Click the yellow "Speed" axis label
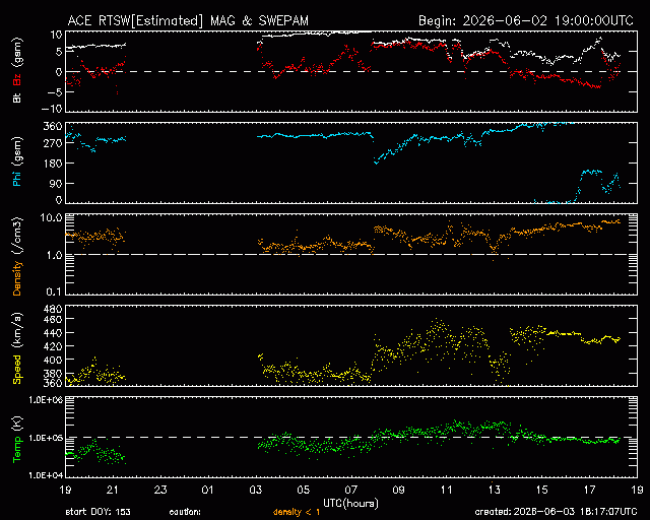The width and height of the screenshot is (650, 520). 17,369
